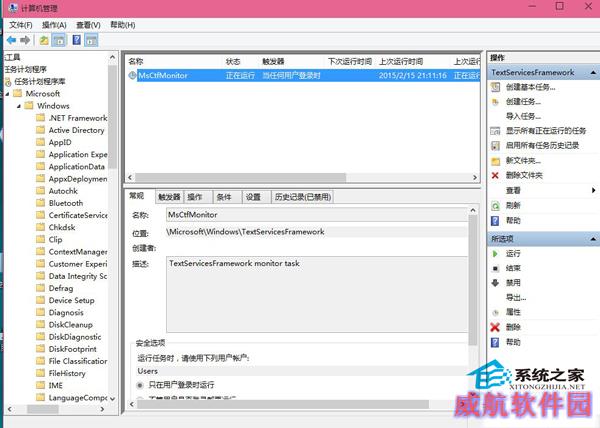
Task: Collapse the Microsoft tree node
Action: coord(7,94)
